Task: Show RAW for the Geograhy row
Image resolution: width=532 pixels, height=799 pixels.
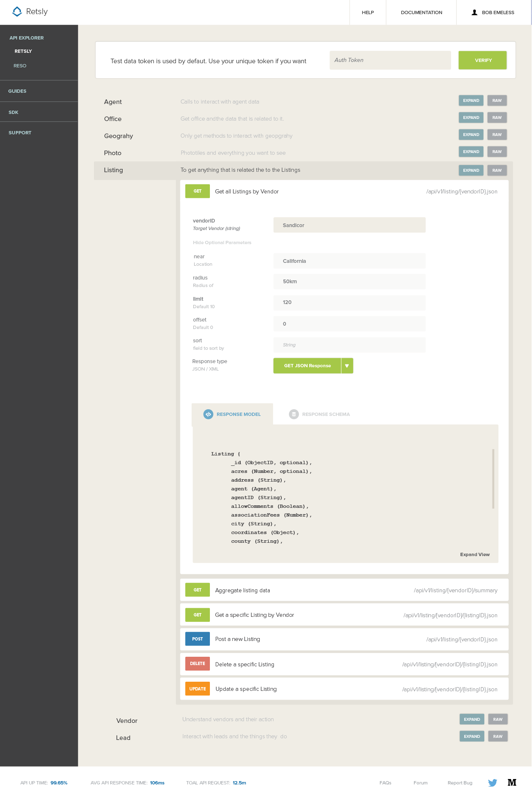Action: 497,135
